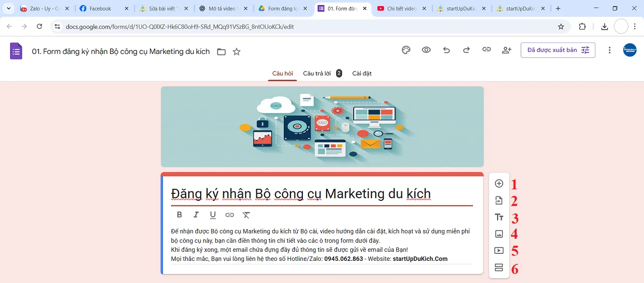Switch to the Form đăng ký Drive tab
Screen dimensions: 644x283
(283, 9)
